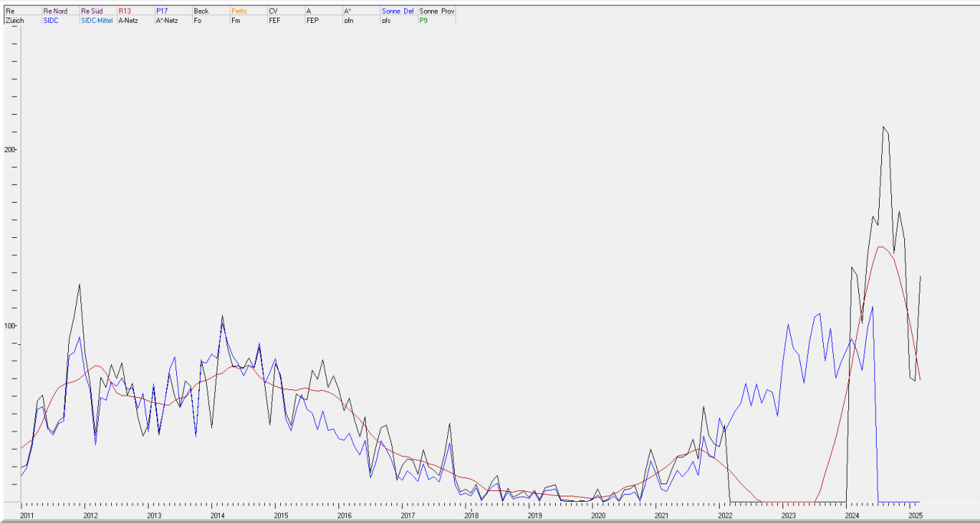The image size is (980, 524).
Task: Click the FEF legend cell
Action: pyautogui.click(x=274, y=21)
